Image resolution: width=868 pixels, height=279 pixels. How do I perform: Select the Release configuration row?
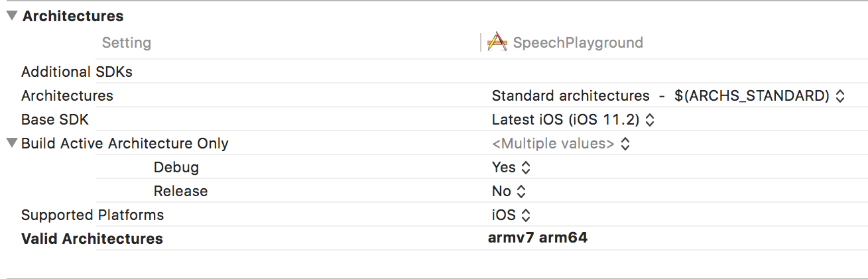pos(180,191)
